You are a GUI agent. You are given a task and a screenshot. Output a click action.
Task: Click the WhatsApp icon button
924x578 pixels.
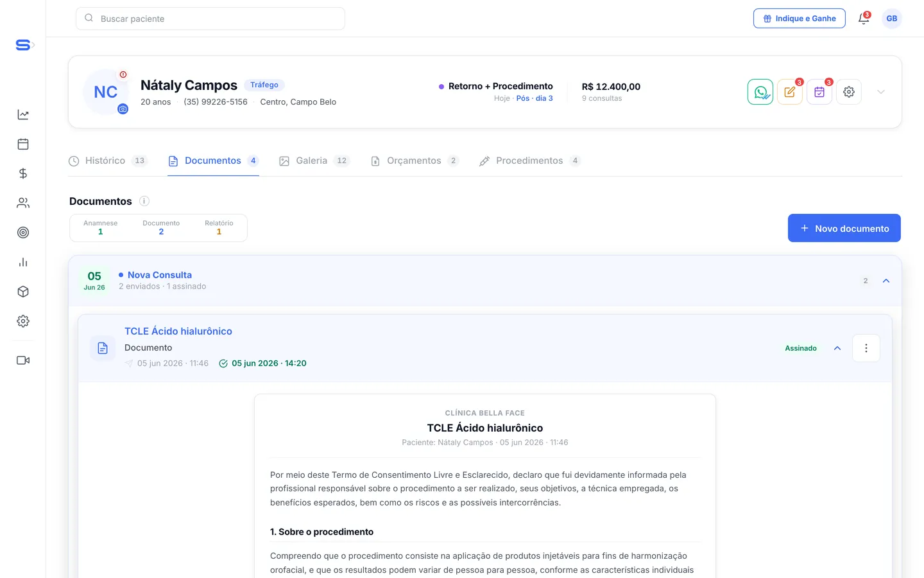760,92
